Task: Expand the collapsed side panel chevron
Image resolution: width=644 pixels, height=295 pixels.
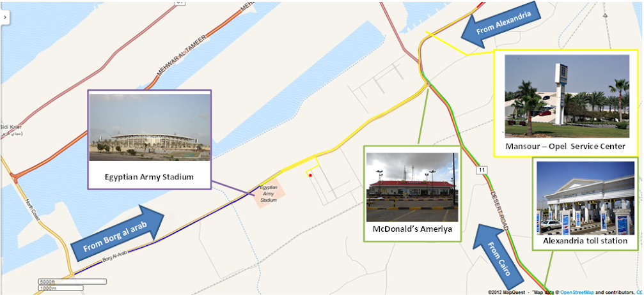Action: [x=4, y=18]
